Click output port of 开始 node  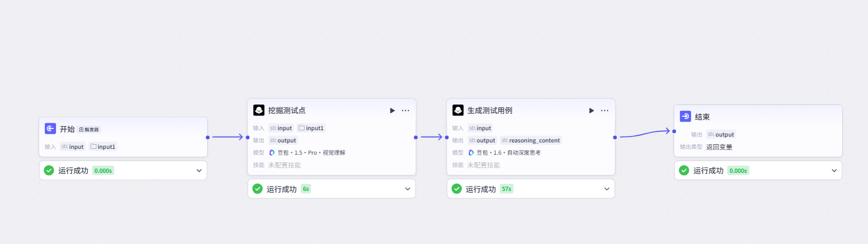[x=208, y=138]
